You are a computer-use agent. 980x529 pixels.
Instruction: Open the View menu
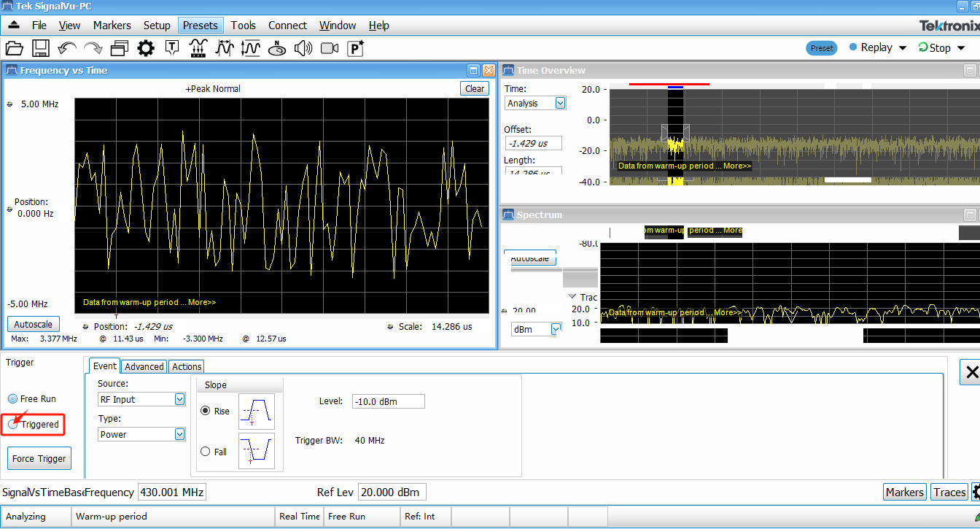pos(69,25)
